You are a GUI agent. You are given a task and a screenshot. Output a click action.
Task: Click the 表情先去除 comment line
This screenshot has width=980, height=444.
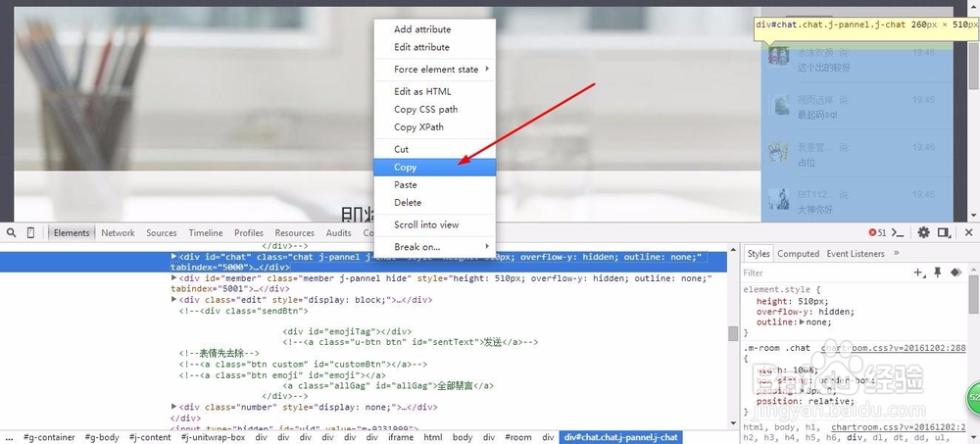click(x=219, y=353)
